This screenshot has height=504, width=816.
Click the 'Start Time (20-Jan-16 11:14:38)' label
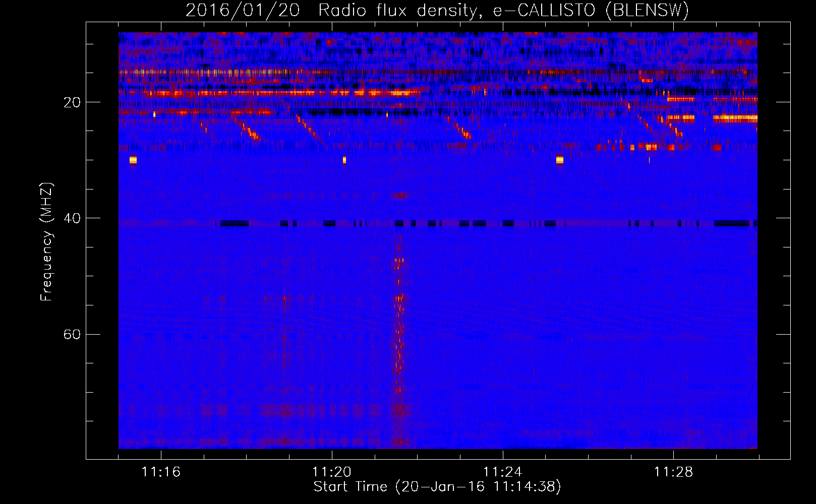437,487
